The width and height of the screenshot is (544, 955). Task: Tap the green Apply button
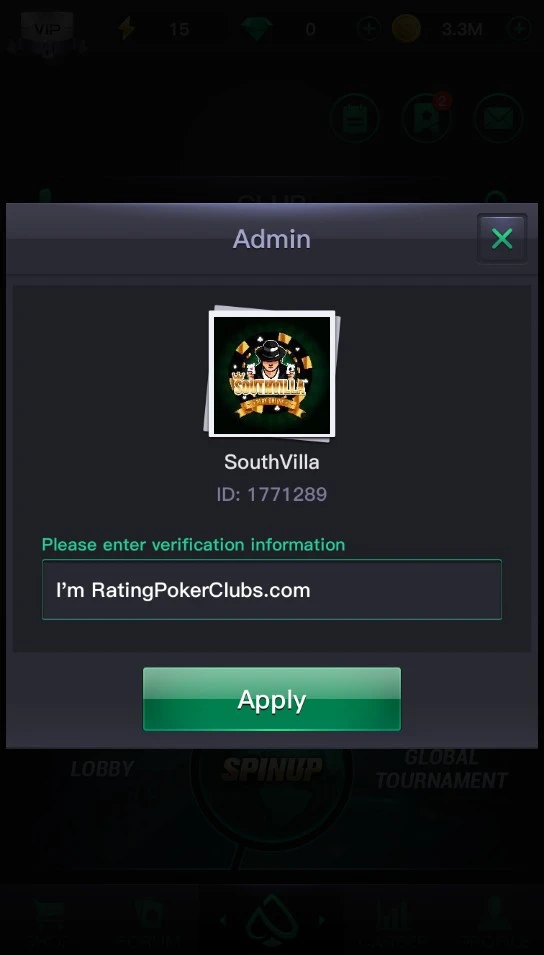pos(272,699)
